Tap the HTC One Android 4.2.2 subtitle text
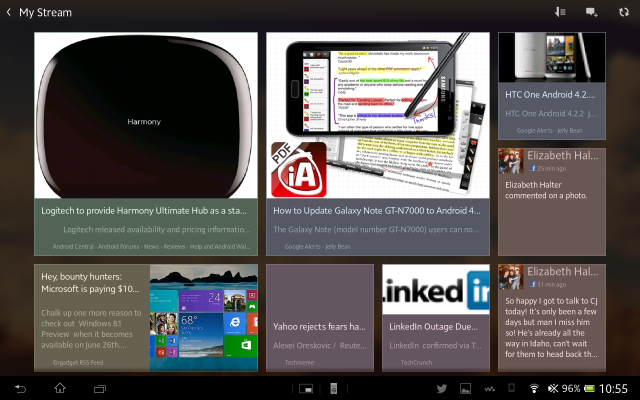The image size is (640, 400). [550, 113]
